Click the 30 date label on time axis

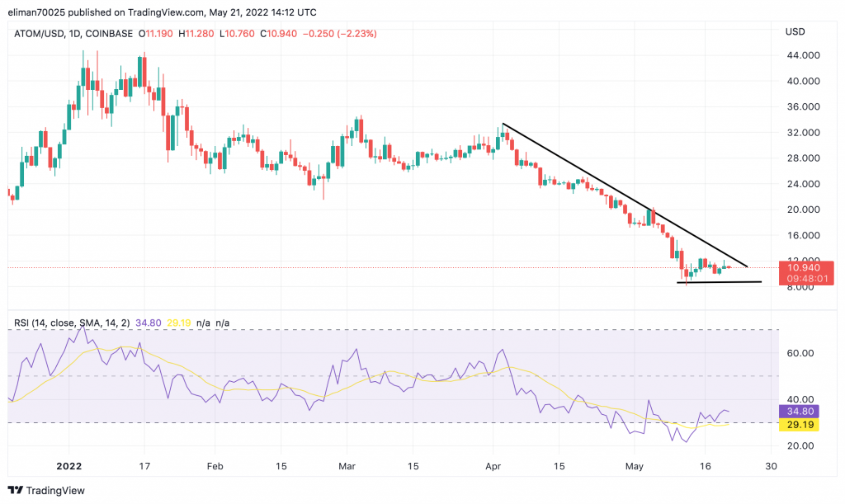(x=772, y=466)
